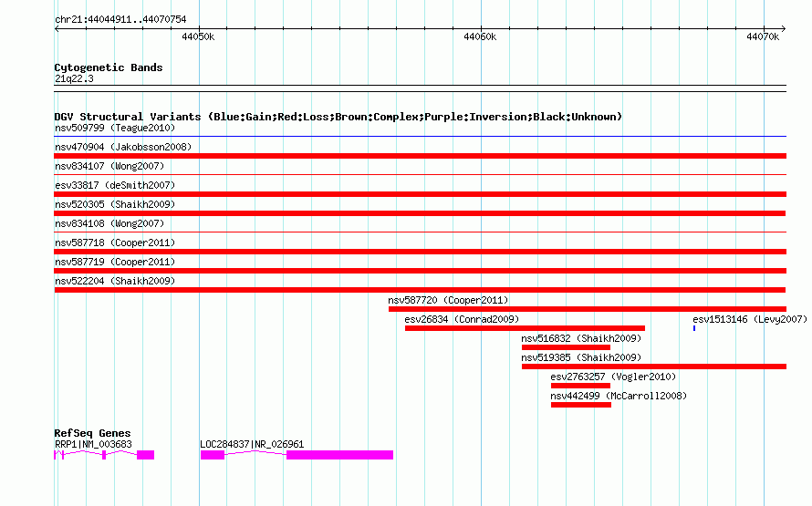Image resolution: width=812 pixels, height=506 pixels.
Task: Click the red bar of esv26834 (Conrad2009)
Action: tap(525, 328)
